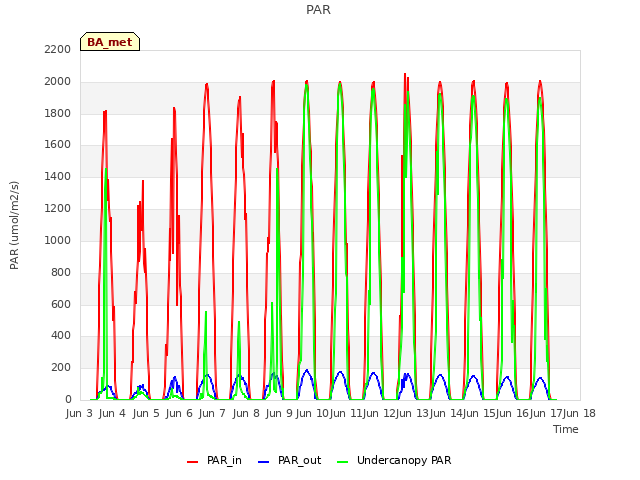This screenshot has width=640, height=480.
Task: Click the 800 y-axis tick label
Action: click(61, 272)
